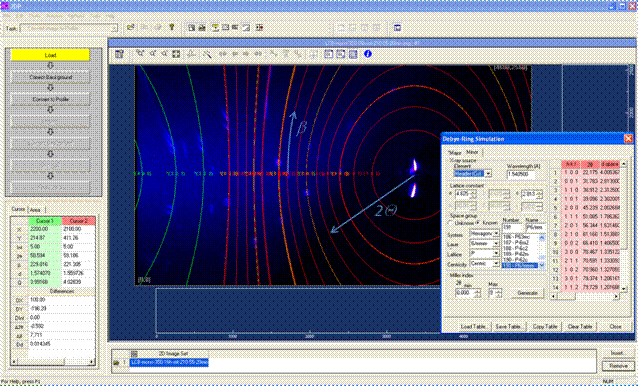Click the yellow question mark help icon
This screenshot has width=638, height=386.
[x=172, y=27]
